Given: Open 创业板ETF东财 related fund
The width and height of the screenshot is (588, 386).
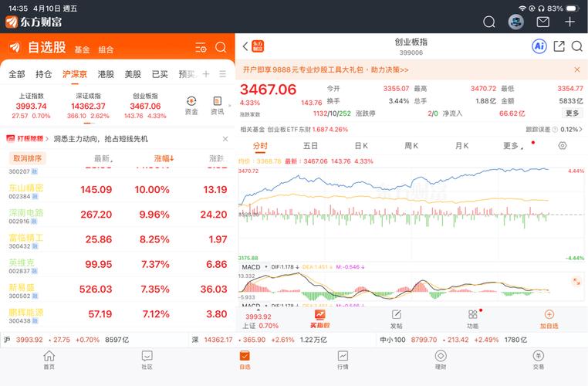Looking at the screenshot, I should pos(294,130).
